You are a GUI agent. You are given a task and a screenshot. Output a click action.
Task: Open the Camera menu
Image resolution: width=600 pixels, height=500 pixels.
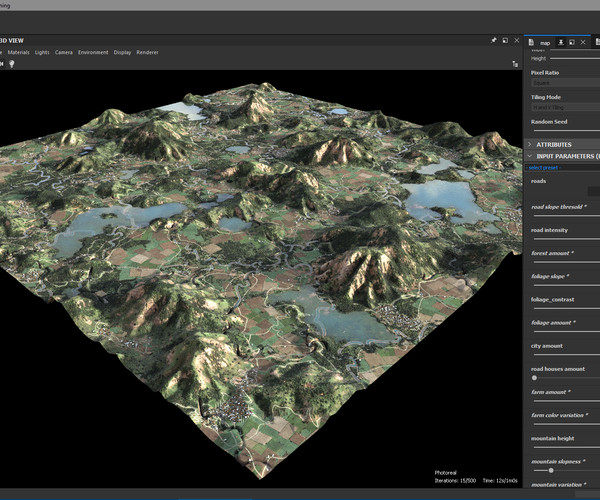(x=64, y=52)
